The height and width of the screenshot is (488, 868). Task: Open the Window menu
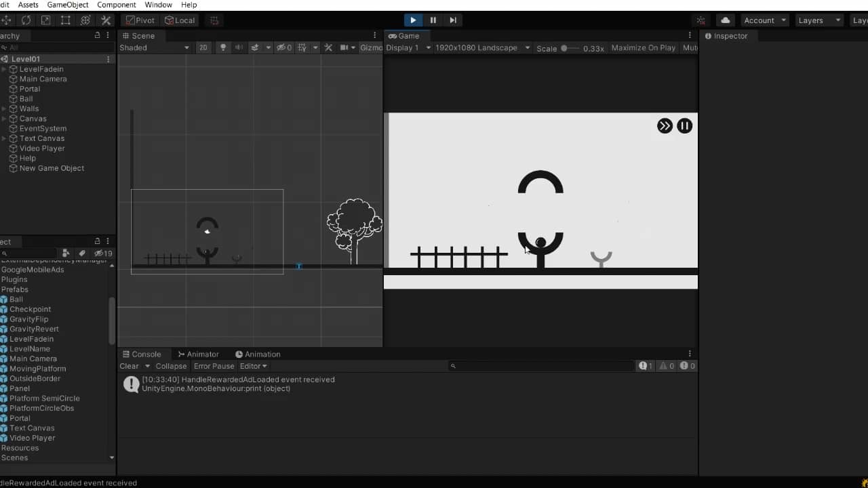(158, 5)
